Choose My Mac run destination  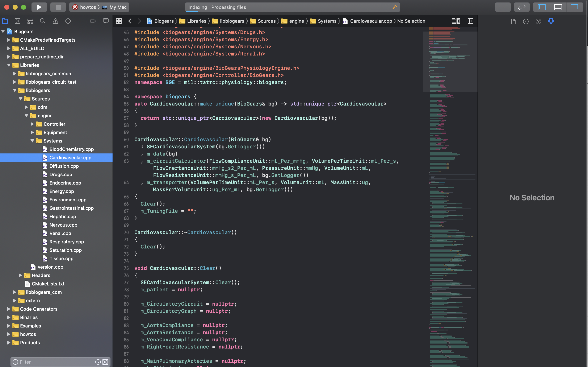coord(114,7)
